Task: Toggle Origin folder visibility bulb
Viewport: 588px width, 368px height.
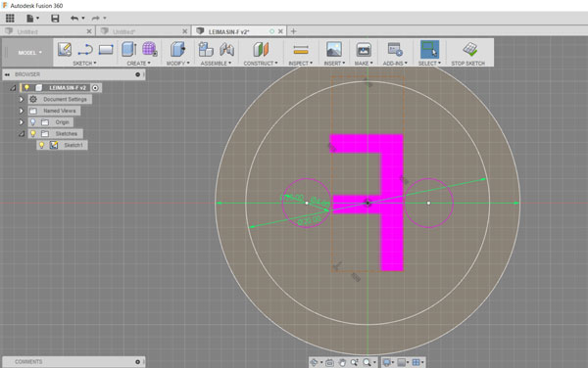Action: pyautogui.click(x=33, y=122)
